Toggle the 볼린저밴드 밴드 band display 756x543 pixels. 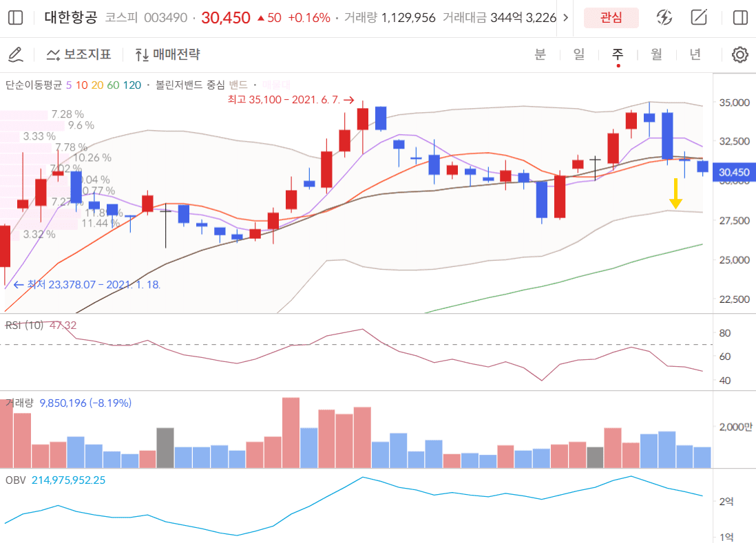point(238,85)
